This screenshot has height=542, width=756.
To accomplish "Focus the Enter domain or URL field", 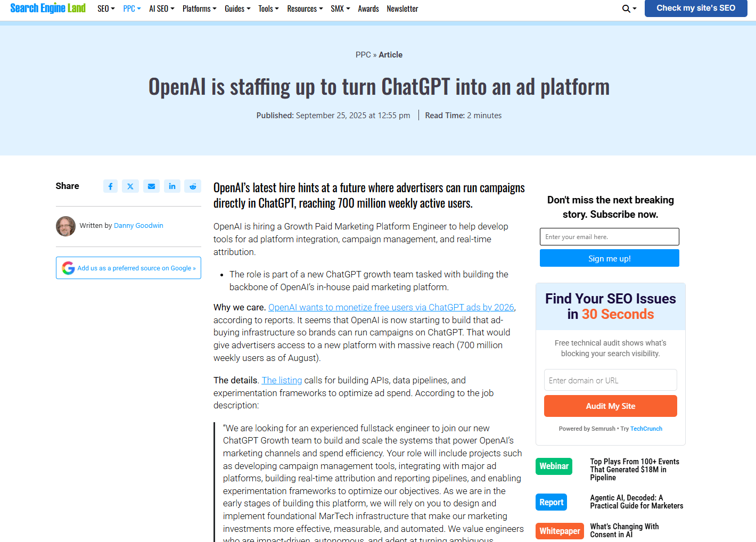I will pyautogui.click(x=611, y=380).
